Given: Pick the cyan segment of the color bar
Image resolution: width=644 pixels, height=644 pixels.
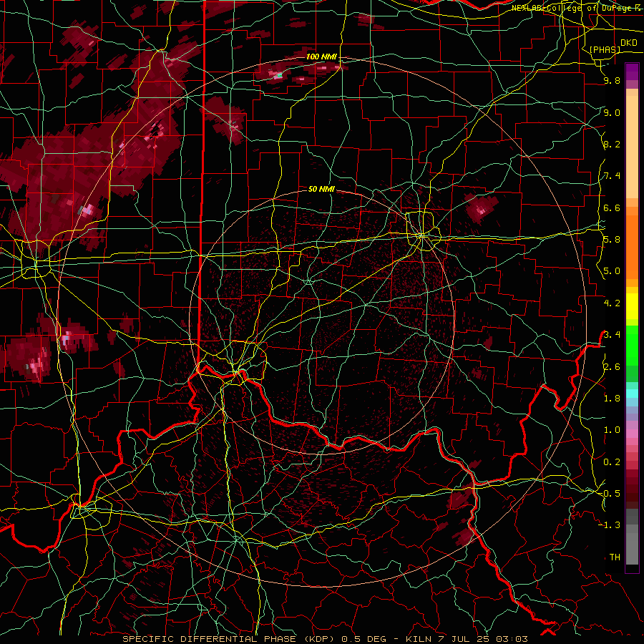Looking at the screenshot, I should tap(632, 393).
